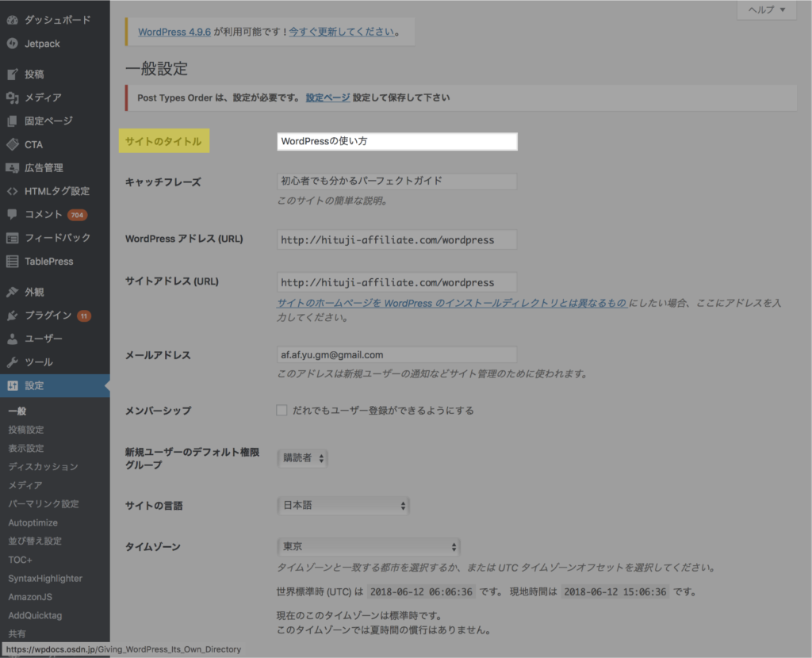Click the TablePress table icon
812x658 pixels.
point(13,262)
